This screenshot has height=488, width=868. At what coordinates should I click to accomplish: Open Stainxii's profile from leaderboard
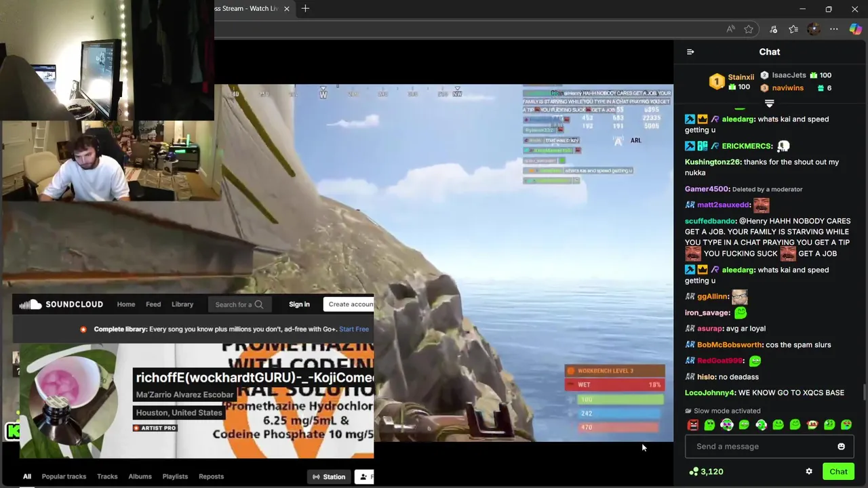[x=741, y=77]
